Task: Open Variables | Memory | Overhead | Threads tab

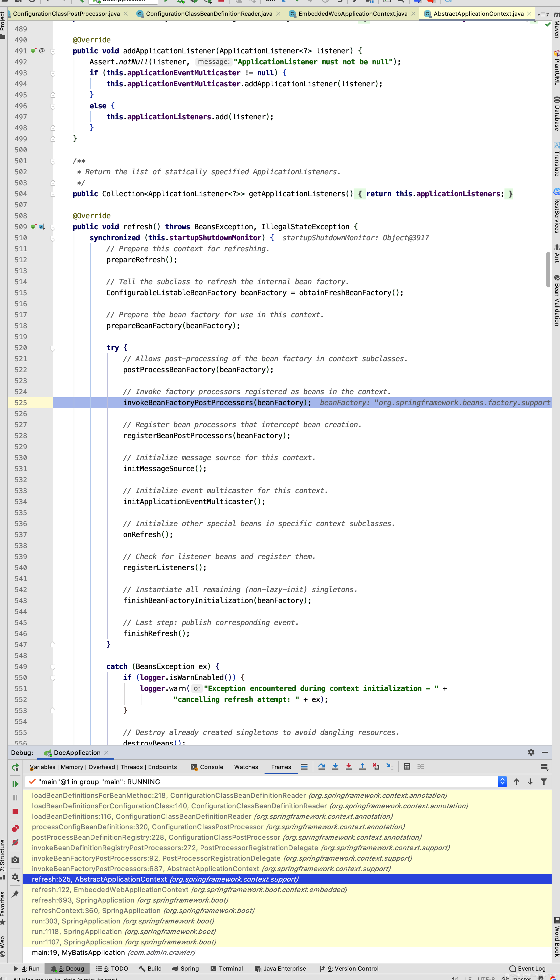Action: pyautogui.click(x=103, y=767)
